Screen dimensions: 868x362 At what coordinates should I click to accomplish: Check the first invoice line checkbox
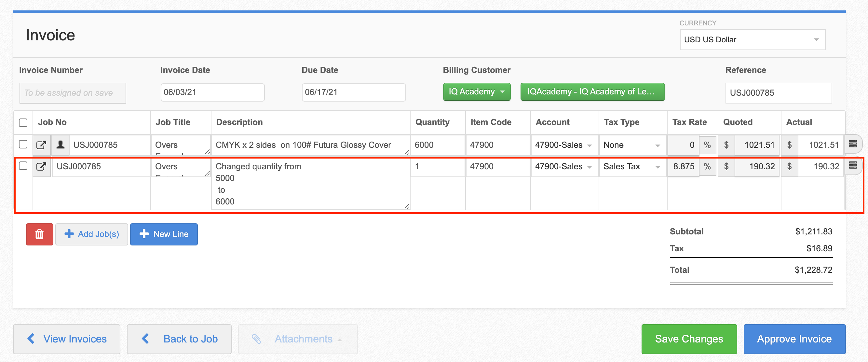point(23,144)
